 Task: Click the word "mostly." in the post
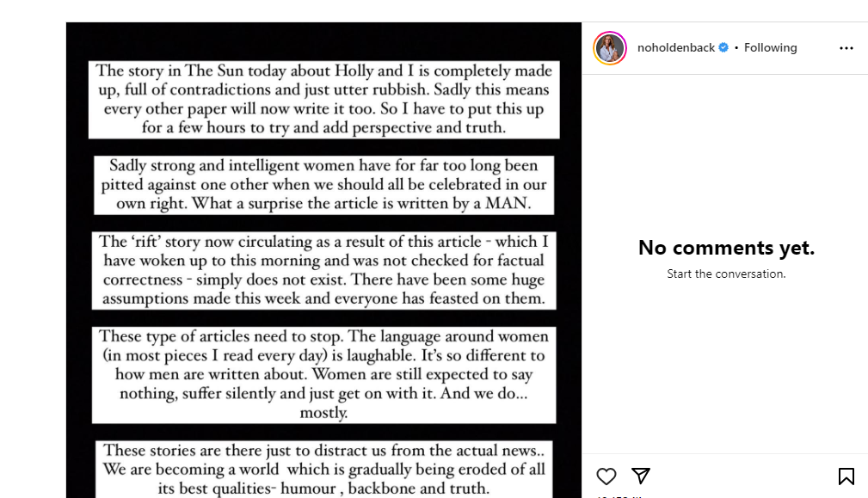(x=323, y=413)
